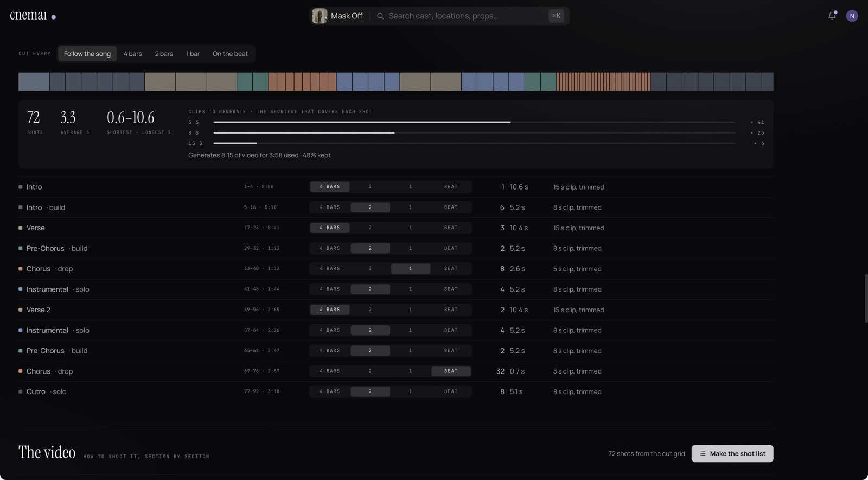
Task: Click the Mask Off project thumbnail
Action: point(320,16)
